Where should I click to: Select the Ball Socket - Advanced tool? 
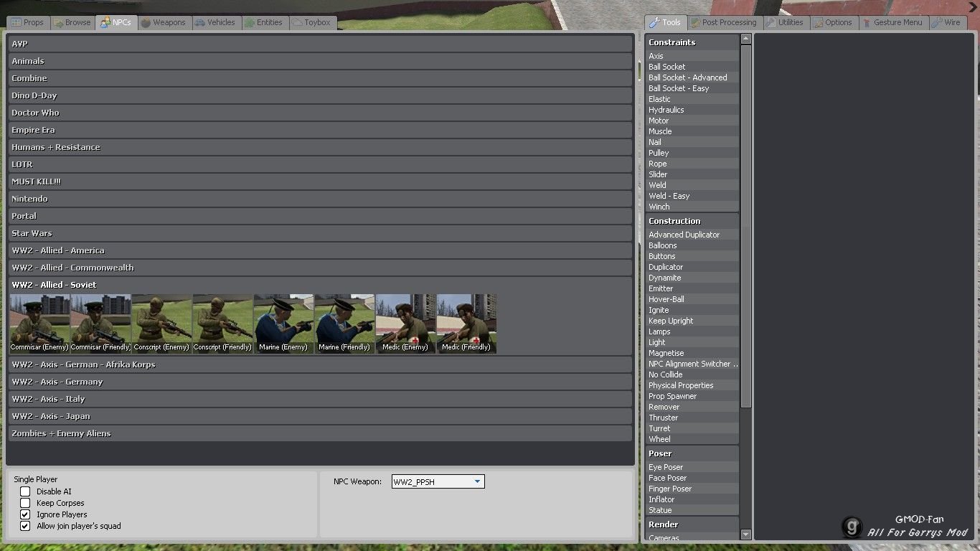pyautogui.click(x=692, y=77)
